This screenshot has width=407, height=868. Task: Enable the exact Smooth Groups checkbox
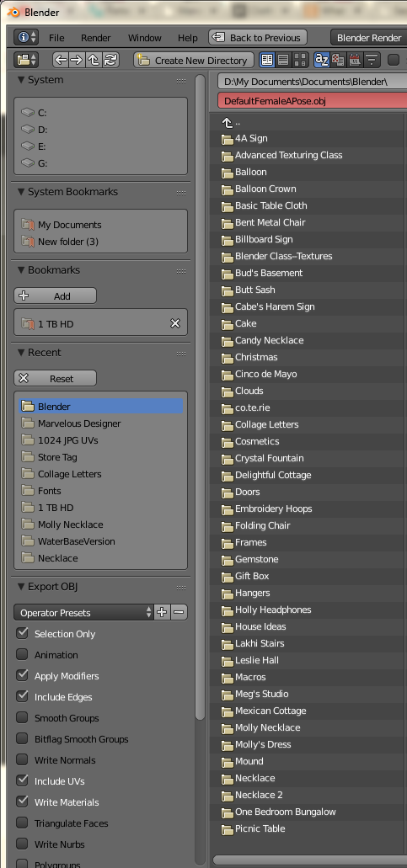(22, 717)
